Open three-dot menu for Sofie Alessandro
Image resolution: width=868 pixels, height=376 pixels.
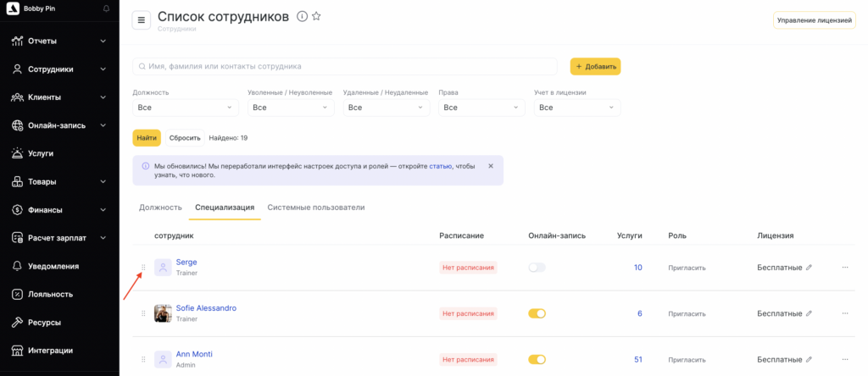tap(844, 313)
